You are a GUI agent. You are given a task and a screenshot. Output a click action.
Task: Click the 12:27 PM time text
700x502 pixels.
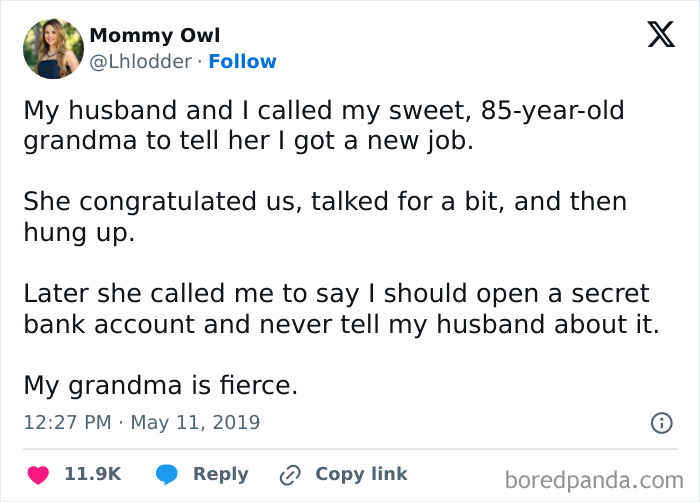tap(66, 422)
